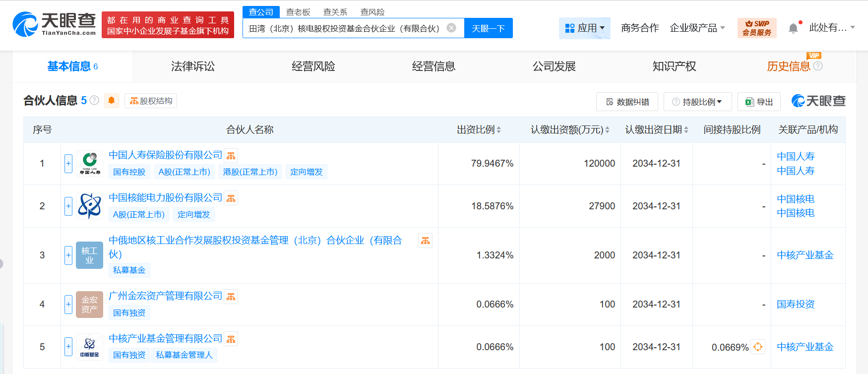Expand row 3 with the plus button
868x374 pixels.
pos(68,255)
